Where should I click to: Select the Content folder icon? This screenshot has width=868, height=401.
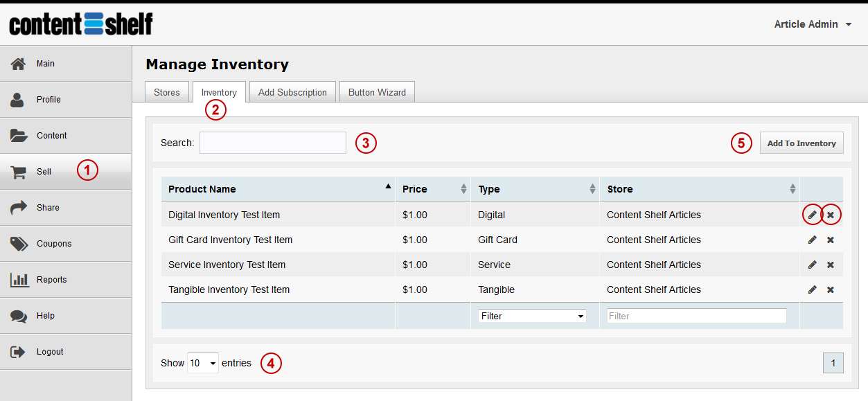(x=19, y=136)
